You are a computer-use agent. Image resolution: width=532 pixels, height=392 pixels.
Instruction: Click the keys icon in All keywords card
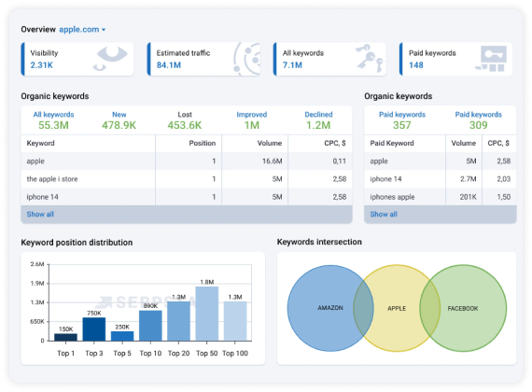[370, 58]
